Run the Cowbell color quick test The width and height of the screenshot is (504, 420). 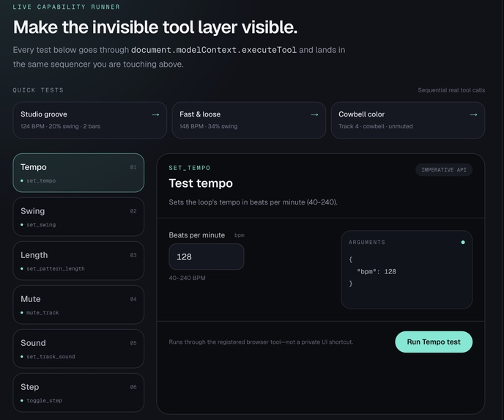point(408,120)
